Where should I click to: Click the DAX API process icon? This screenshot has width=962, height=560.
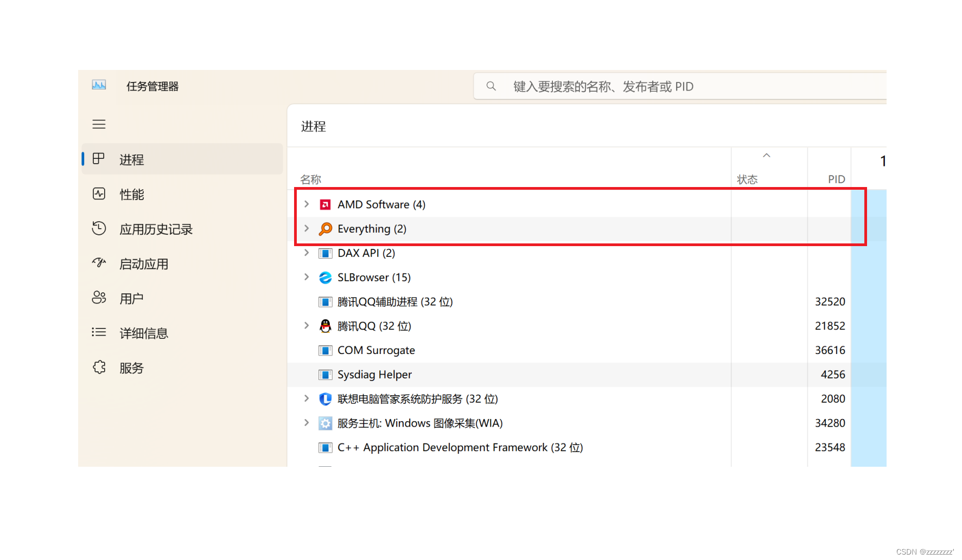click(325, 253)
